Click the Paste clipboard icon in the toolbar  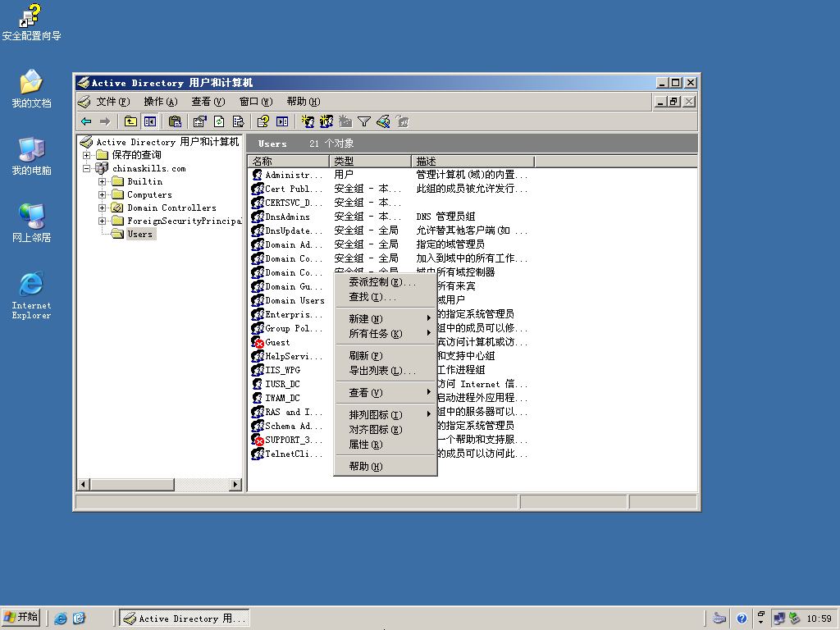pyautogui.click(x=175, y=121)
